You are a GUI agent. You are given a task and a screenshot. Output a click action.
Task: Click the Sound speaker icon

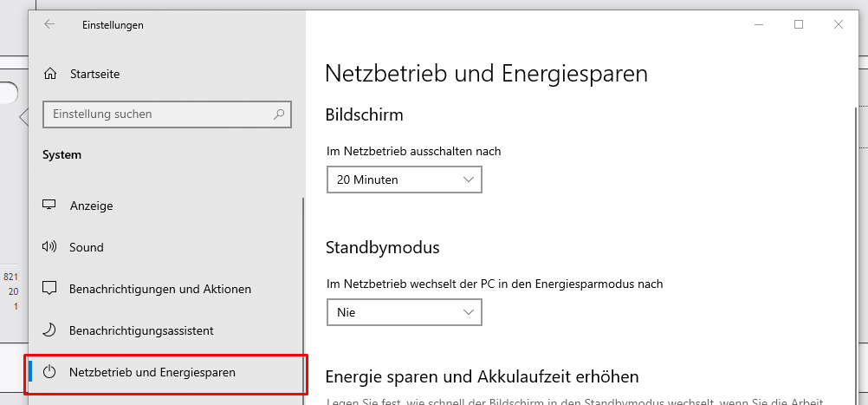tap(49, 247)
